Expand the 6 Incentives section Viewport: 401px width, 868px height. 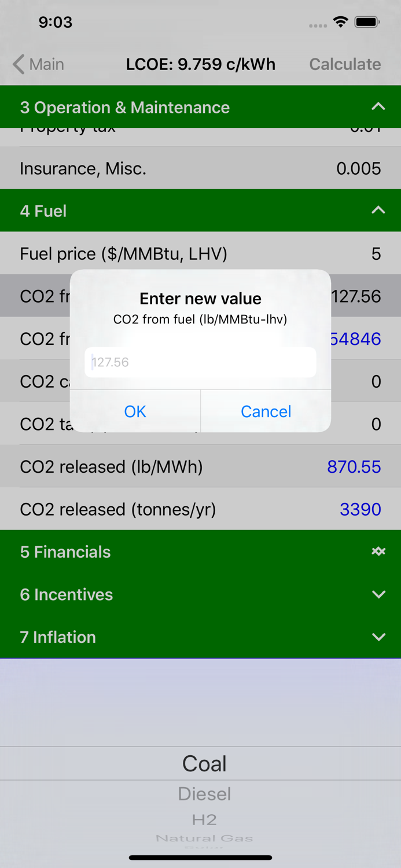pos(378,594)
